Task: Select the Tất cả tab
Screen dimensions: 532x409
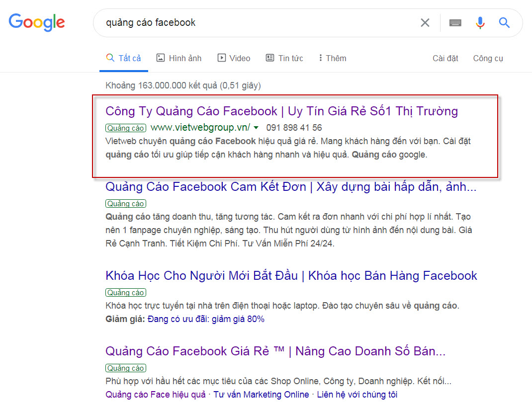Action: pos(124,58)
